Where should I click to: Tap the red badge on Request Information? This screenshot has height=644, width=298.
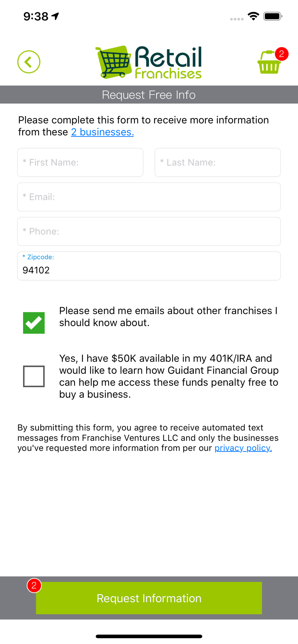(x=34, y=585)
